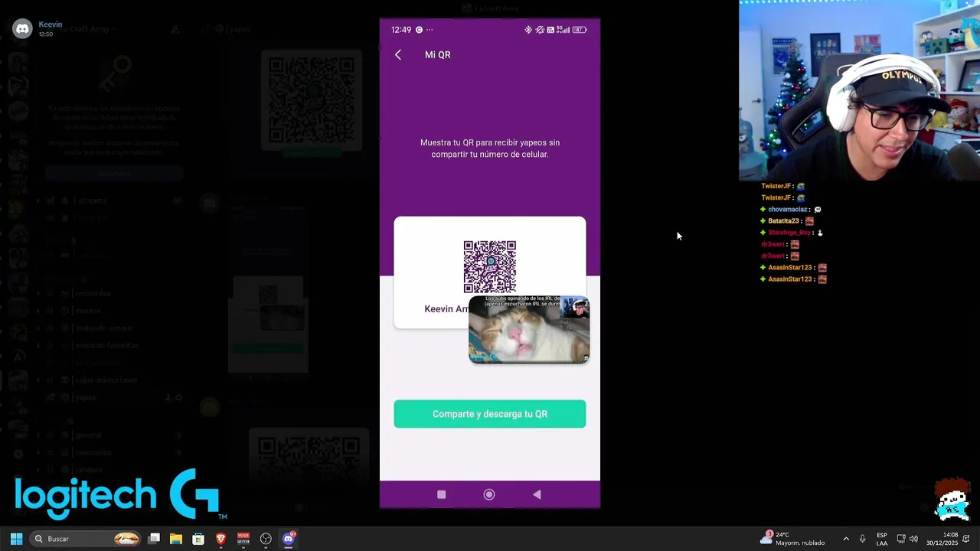The width and height of the screenshot is (980, 551).
Task: Open the general channel in Discord
Action: pos(88,435)
